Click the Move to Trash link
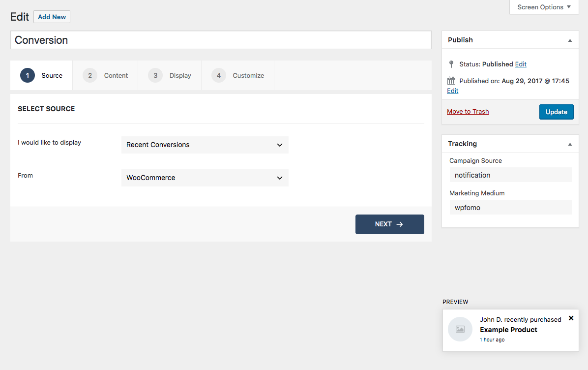The image size is (588, 370). pos(468,111)
